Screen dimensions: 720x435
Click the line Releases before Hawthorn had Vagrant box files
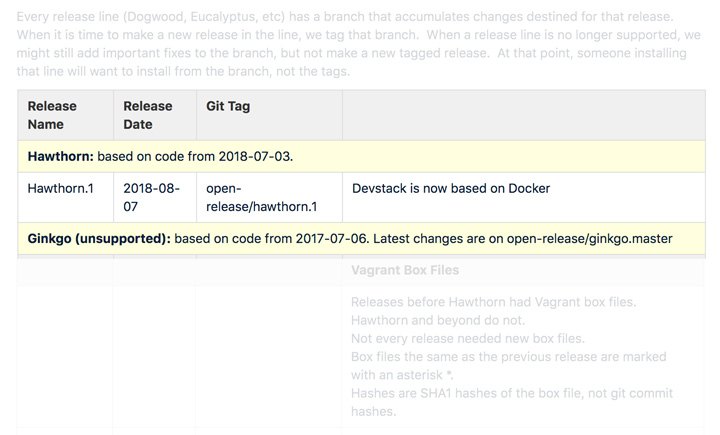[x=493, y=303]
